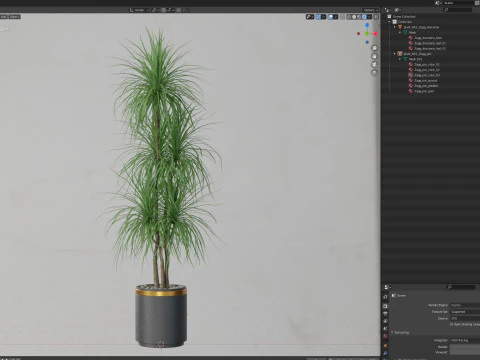Select the dracaena bark material

click(x=428, y=38)
